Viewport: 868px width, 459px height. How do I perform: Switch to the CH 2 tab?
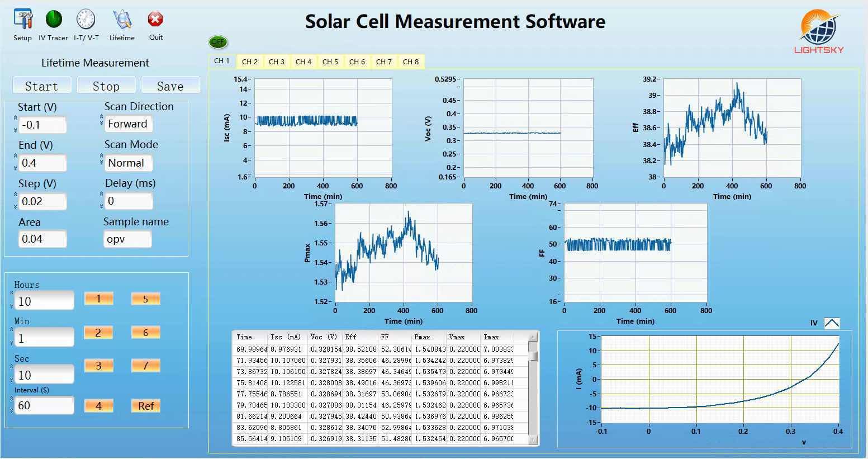point(250,61)
